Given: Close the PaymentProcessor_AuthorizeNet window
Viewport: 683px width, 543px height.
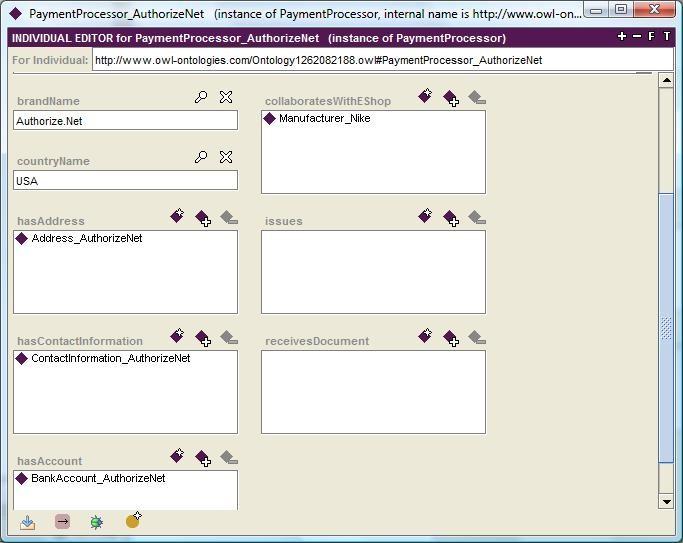Looking at the screenshot, I should click(655, 10).
